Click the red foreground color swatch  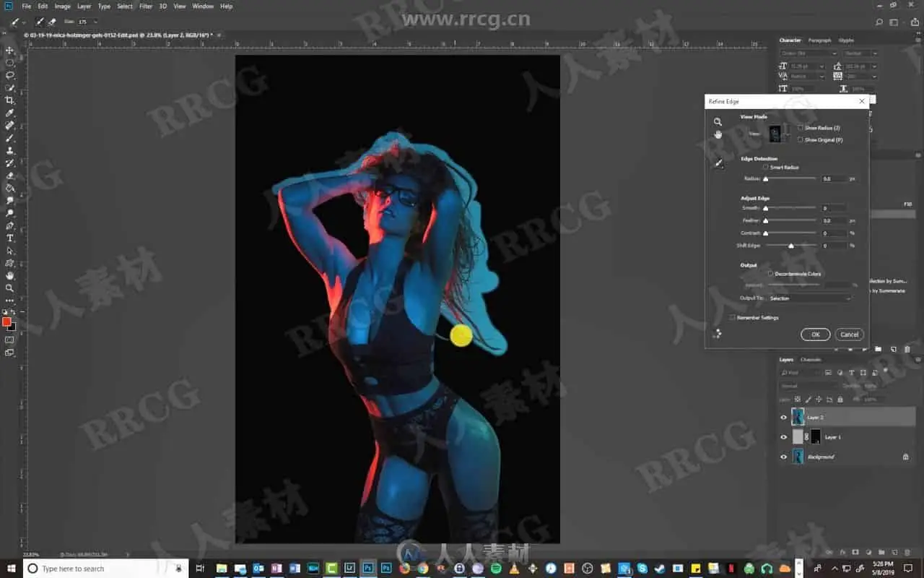(x=6, y=322)
